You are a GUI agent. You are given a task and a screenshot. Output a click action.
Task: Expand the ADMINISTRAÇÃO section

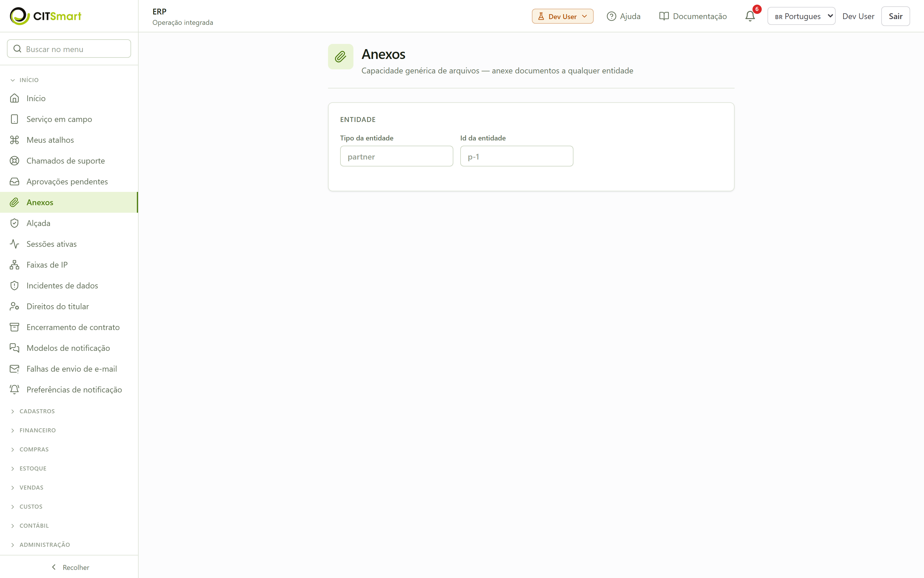40,545
